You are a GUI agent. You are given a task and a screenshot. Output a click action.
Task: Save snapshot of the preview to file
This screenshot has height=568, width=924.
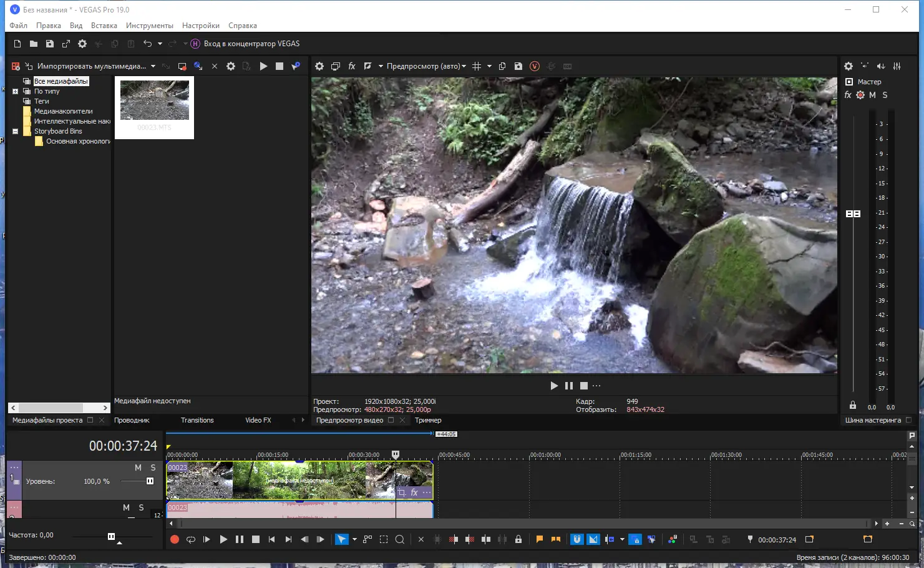point(518,66)
